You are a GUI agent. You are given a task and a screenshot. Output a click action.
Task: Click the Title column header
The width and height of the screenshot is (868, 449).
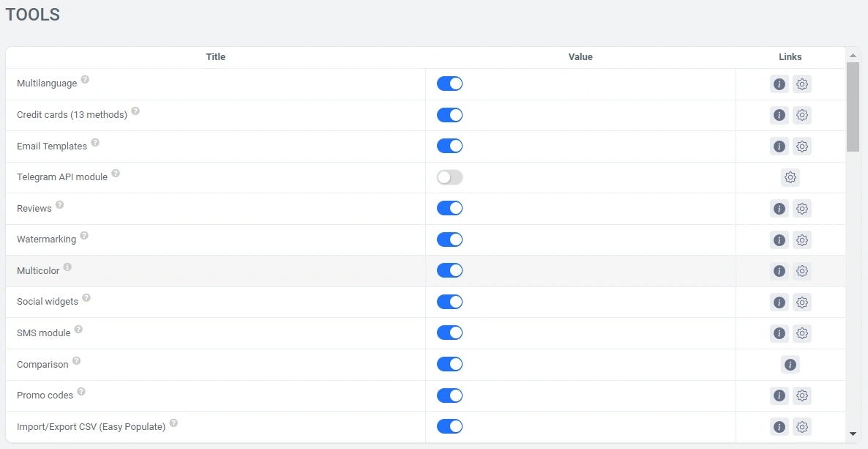tap(215, 57)
